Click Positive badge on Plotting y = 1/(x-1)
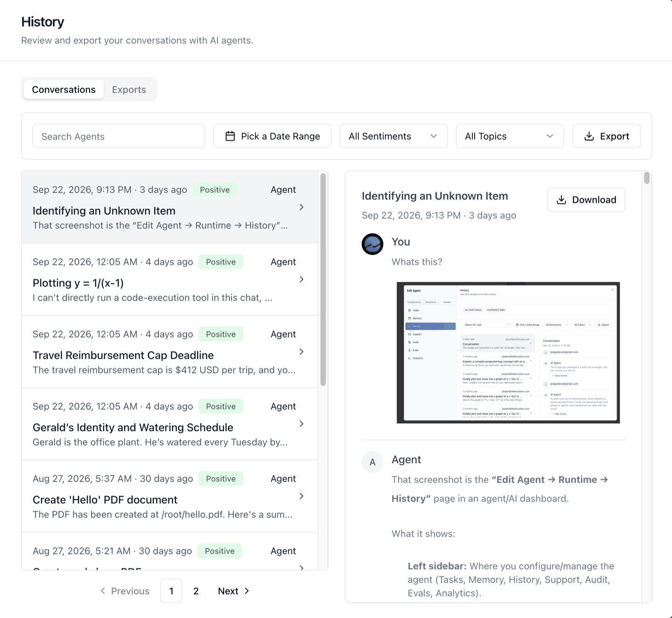The height and width of the screenshot is (618, 672). tap(221, 262)
